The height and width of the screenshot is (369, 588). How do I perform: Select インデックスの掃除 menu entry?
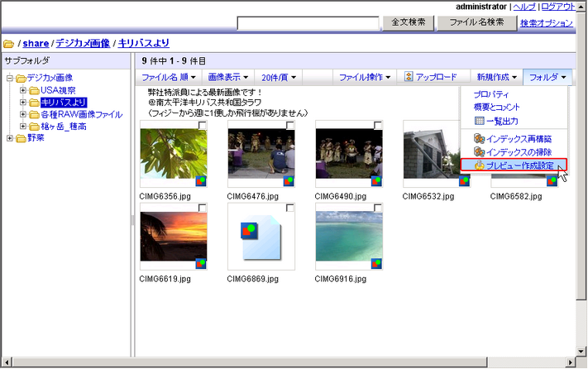pos(519,152)
